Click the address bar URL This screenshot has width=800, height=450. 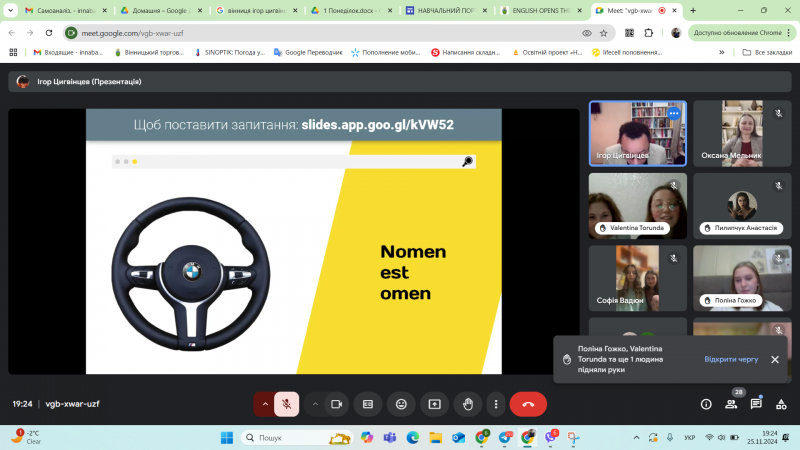pos(132,33)
